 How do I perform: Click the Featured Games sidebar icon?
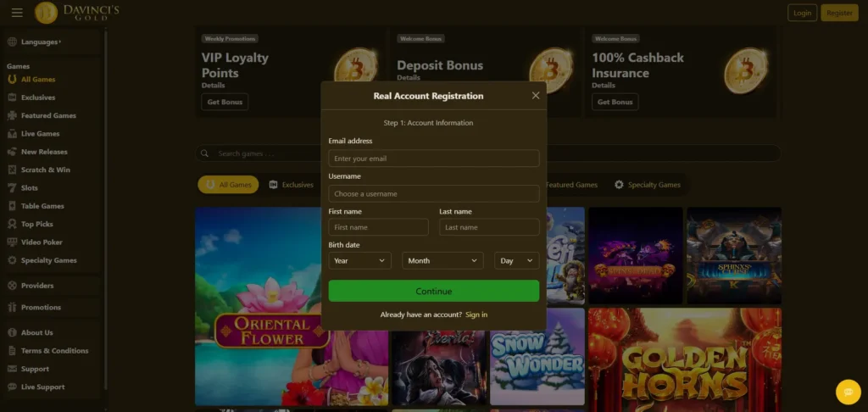[12, 116]
